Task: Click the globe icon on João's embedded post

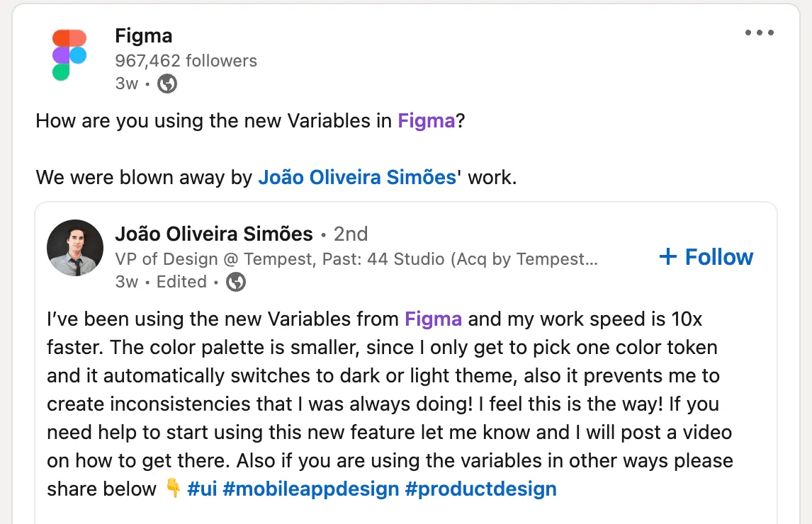Action: point(235,282)
